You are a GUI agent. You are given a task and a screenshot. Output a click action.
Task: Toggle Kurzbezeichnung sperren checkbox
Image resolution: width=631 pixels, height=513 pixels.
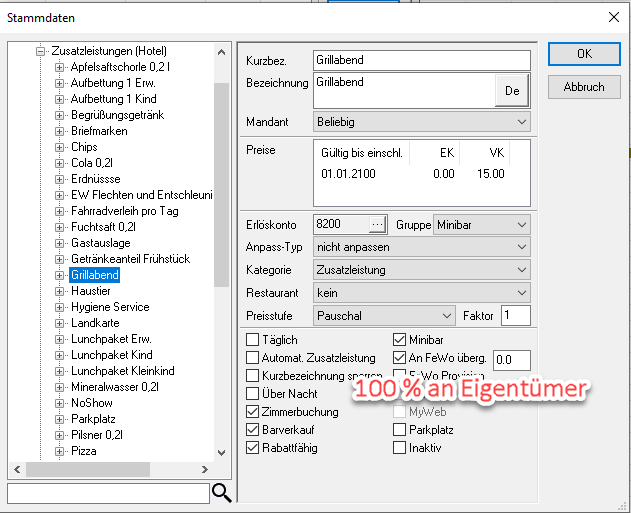(x=252, y=375)
